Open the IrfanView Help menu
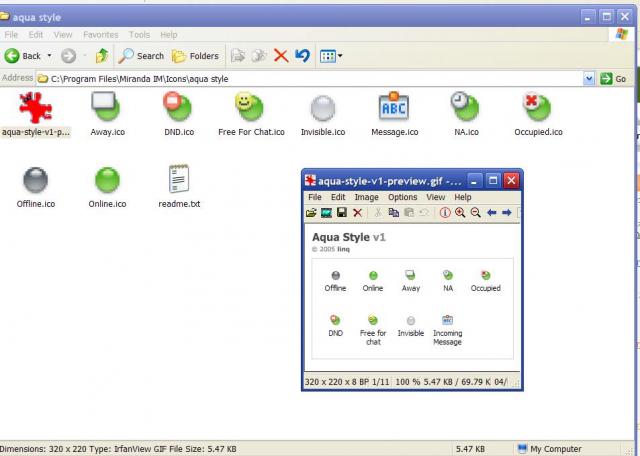The height and width of the screenshot is (456, 640). (x=463, y=197)
